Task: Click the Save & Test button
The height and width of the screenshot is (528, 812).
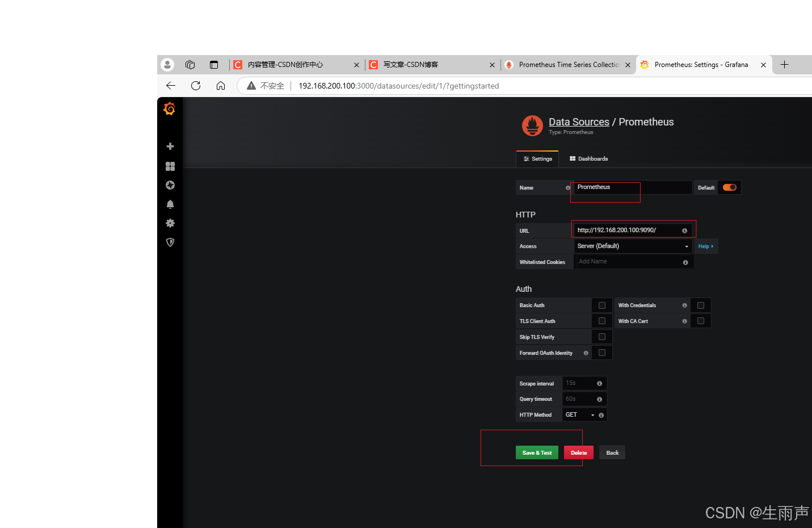Action: click(x=537, y=452)
